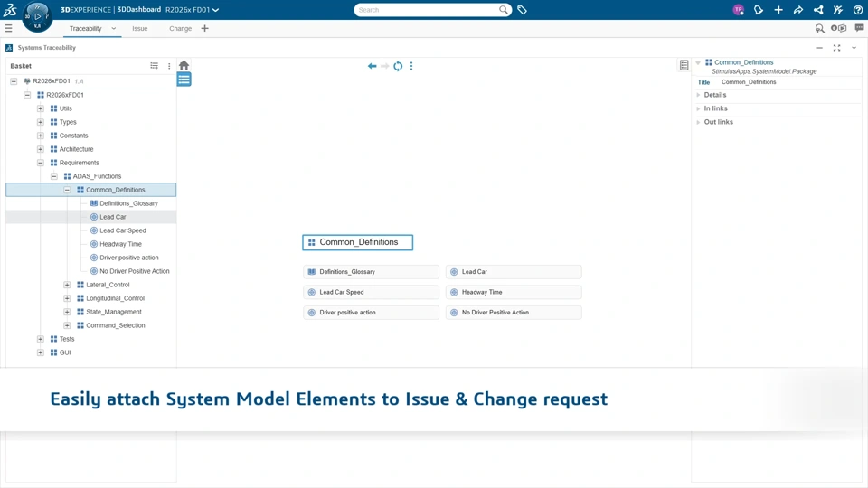Open the 3DEXPERIENCE compass
Image resolution: width=868 pixels, height=488 pixels.
pos(37,16)
